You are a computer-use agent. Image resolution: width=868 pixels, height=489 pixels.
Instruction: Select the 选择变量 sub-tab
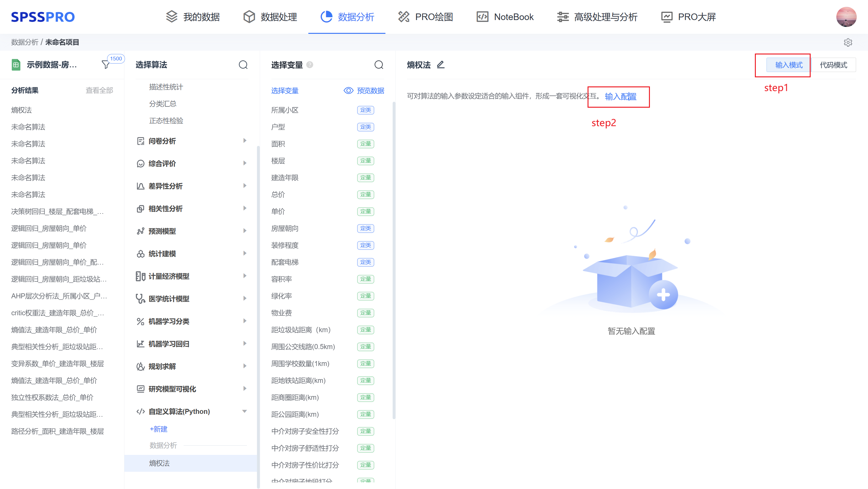285,90
